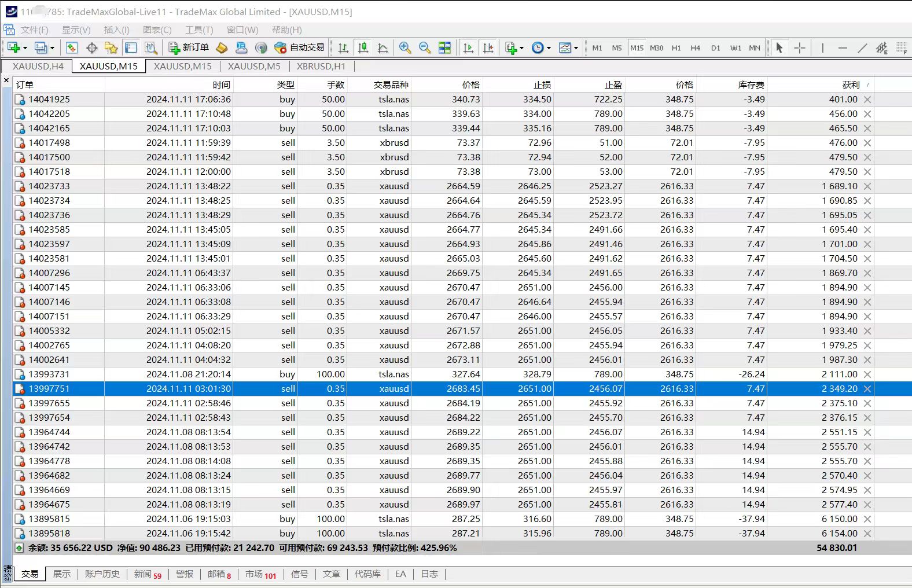Select the XBRUSD,H1 chart tab
Viewport: 912px width, 588px height.
(x=321, y=67)
